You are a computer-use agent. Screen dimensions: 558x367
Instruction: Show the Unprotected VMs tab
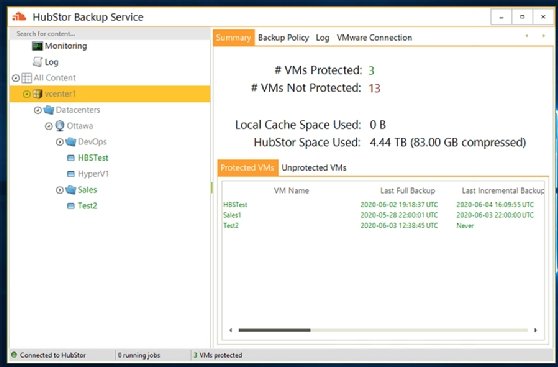pyautogui.click(x=314, y=168)
